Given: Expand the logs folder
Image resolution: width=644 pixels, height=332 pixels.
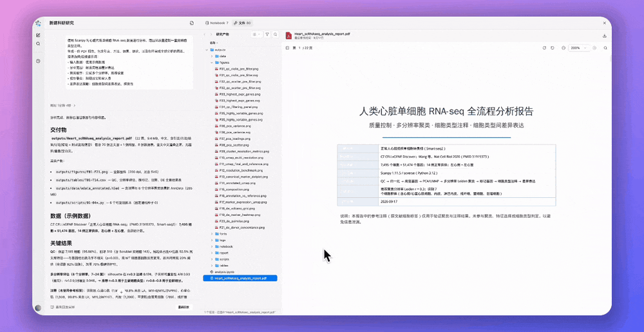Looking at the screenshot, I should coord(211,240).
